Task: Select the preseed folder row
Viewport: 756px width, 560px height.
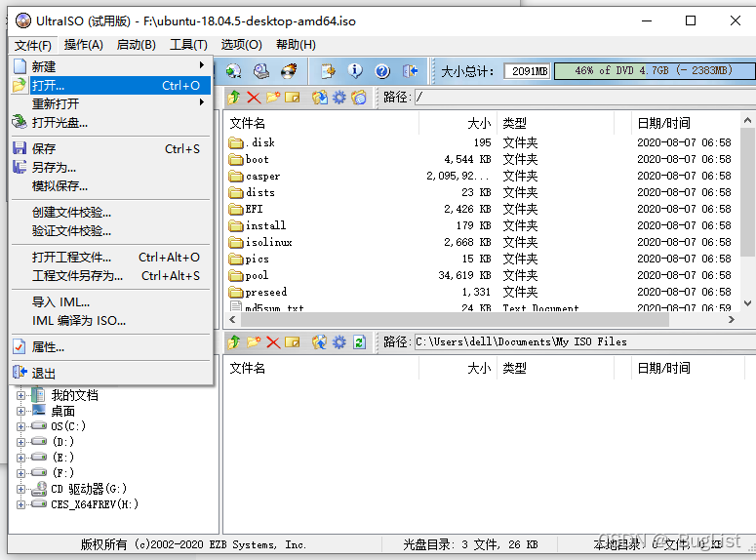Action: 481,292
